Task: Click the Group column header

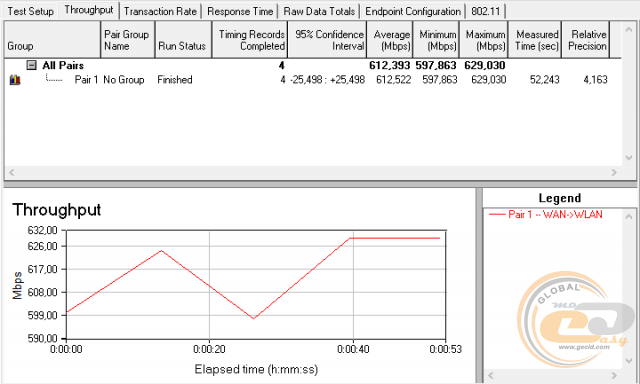Action: (52, 40)
